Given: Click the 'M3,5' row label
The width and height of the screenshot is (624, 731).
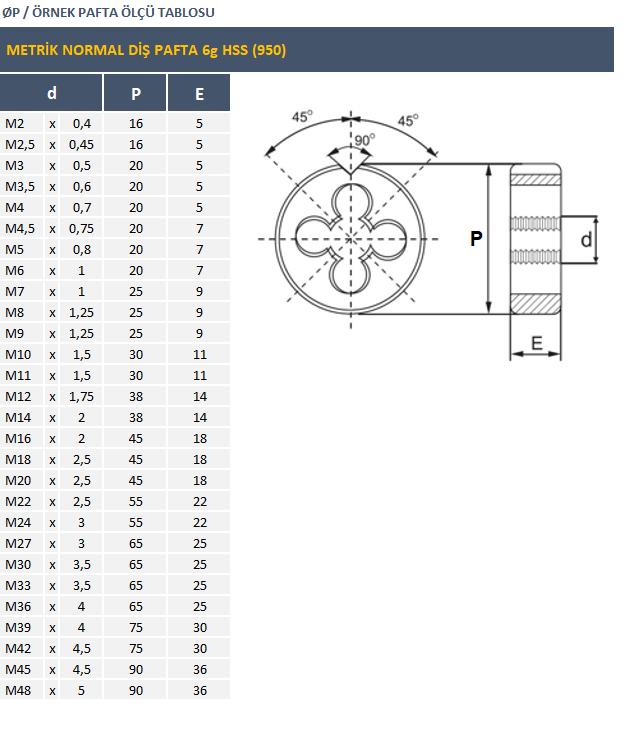Looking at the screenshot, I should tap(20, 186).
